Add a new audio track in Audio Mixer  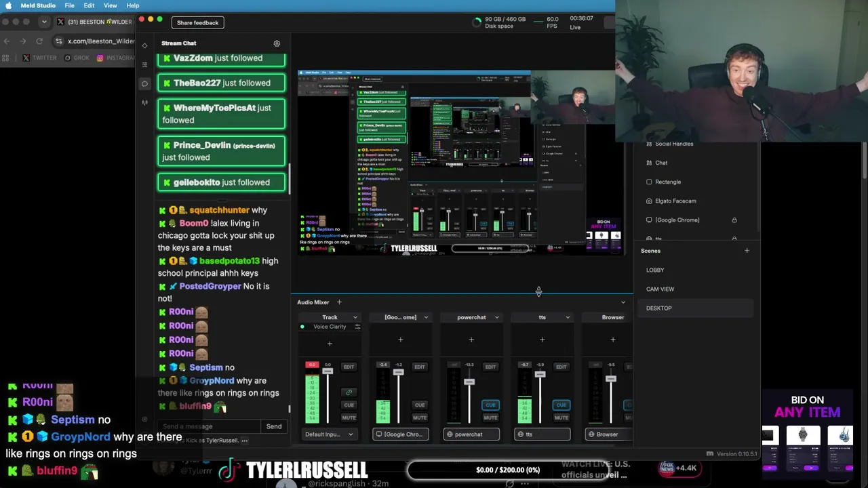(339, 302)
